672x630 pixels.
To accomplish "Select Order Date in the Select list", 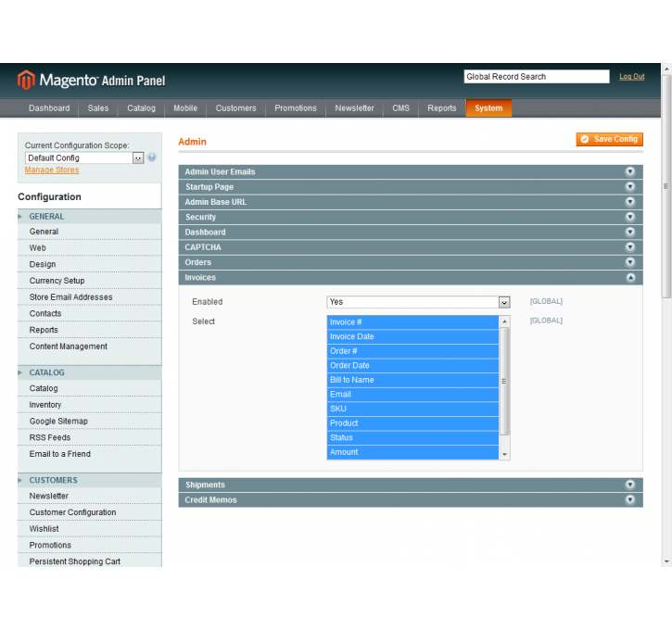I will point(412,365).
